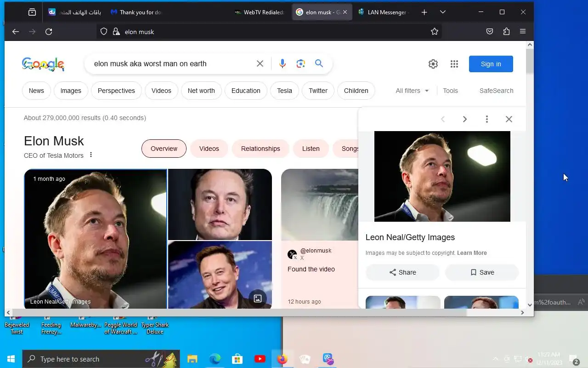Share the previewed image
Screen dimensions: 588x368
point(402,272)
